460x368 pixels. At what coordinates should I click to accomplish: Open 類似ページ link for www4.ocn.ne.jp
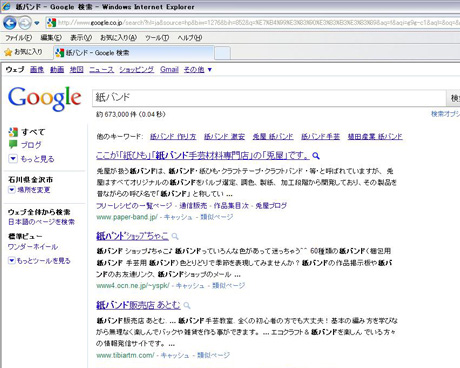coord(229,286)
